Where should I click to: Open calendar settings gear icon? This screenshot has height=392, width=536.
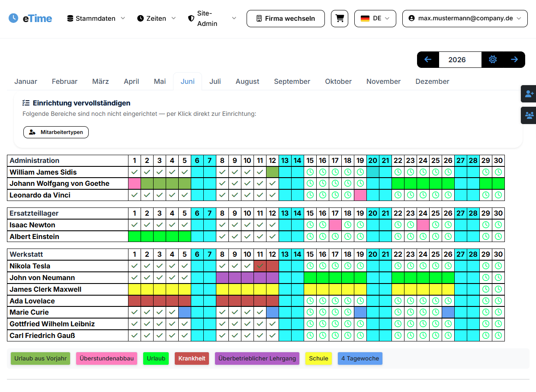click(x=493, y=60)
